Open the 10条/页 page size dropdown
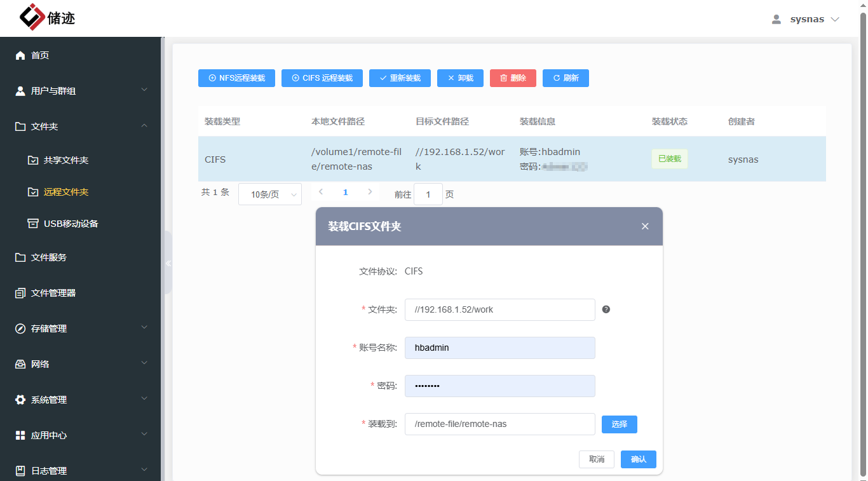The height and width of the screenshot is (481, 868). point(269,194)
